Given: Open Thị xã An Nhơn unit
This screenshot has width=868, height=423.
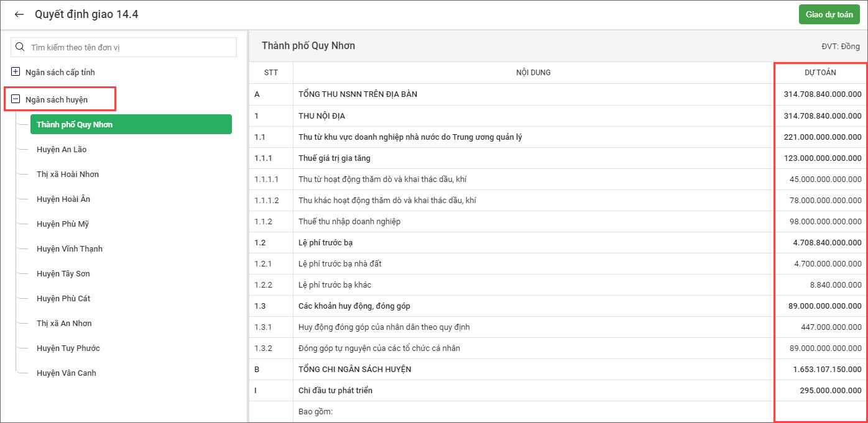Looking at the screenshot, I should [x=64, y=323].
